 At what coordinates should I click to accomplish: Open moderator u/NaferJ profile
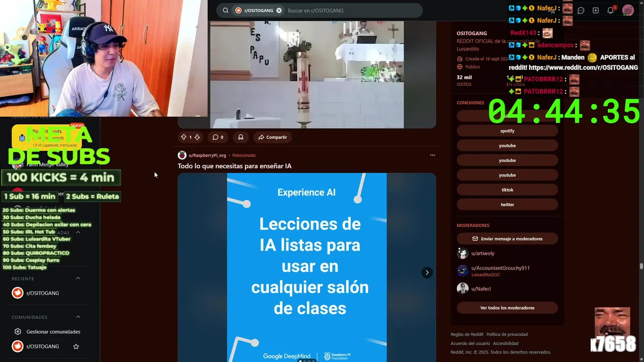coord(481,289)
